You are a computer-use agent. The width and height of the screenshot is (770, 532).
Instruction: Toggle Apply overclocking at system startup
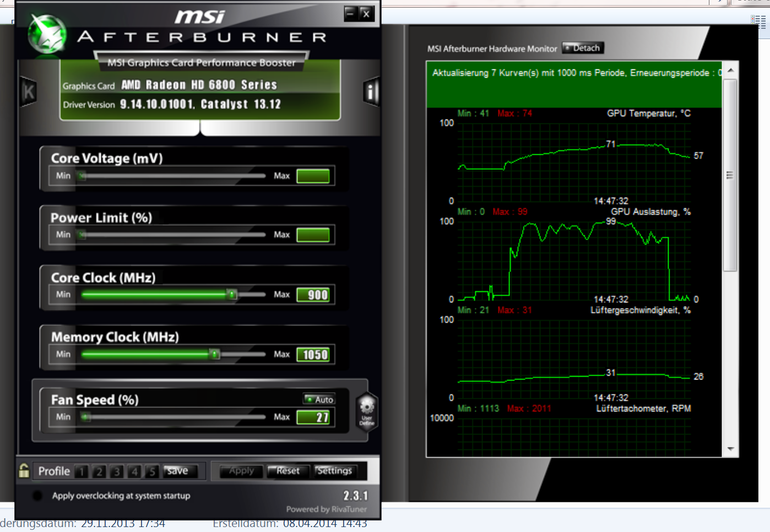37,496
